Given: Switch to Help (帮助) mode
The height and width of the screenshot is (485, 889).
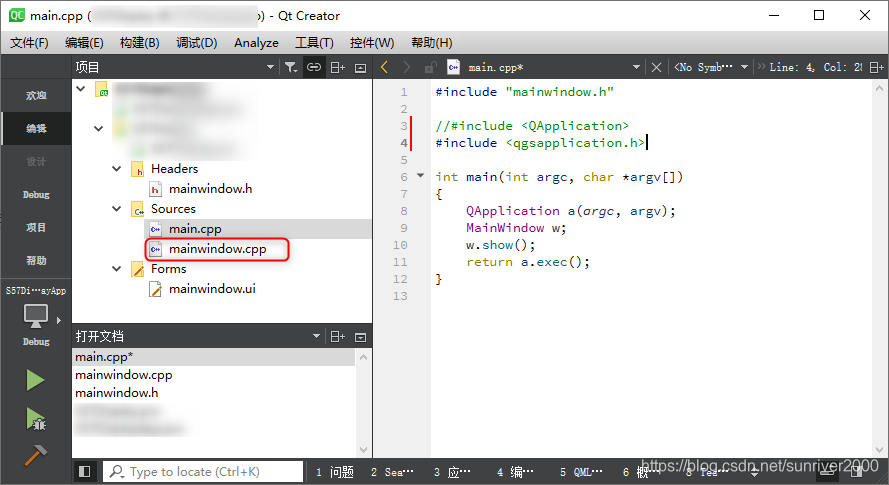Looking at the screenshot, I should coord(36,260).
